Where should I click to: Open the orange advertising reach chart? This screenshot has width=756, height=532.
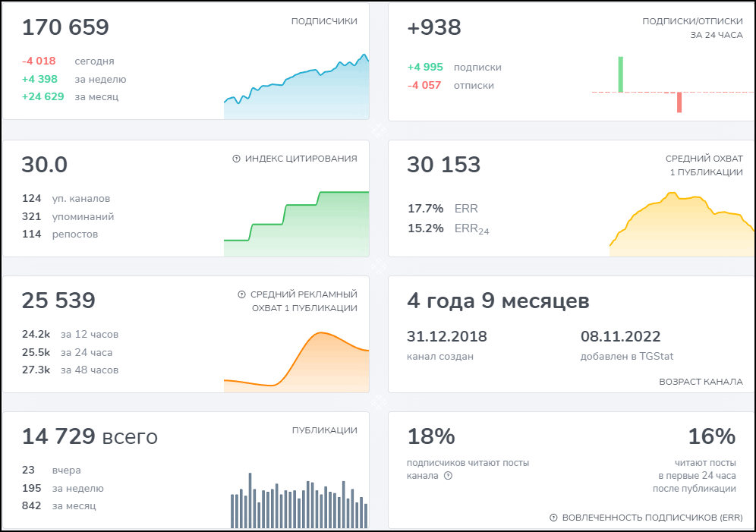pyautogui.click(x=297, y=361)
